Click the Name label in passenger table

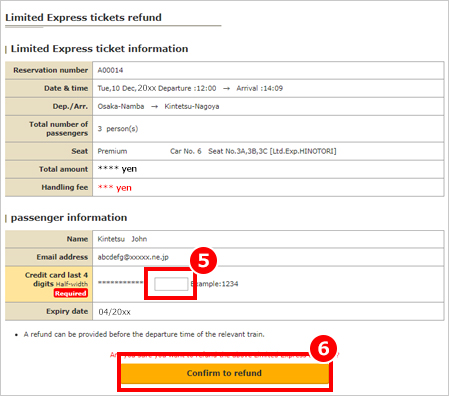(77, 239)
